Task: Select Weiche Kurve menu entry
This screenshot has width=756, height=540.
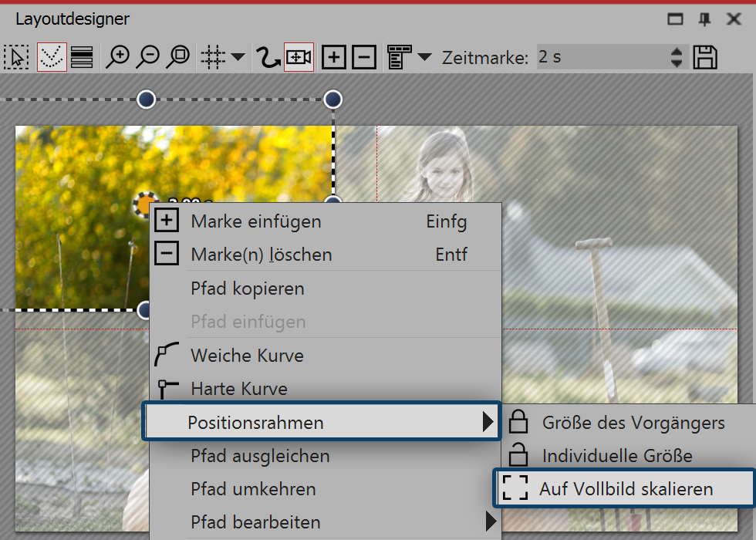Action: [x=326, y=356]
